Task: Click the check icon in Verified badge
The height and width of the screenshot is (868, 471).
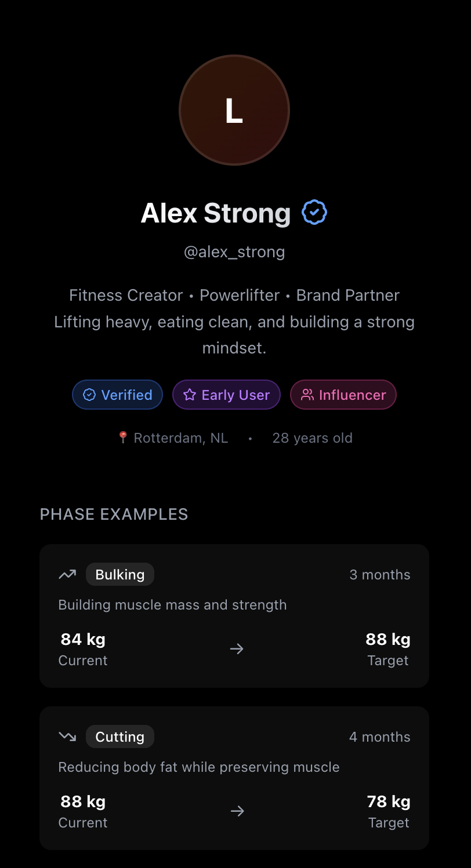Action: [89, 395]
